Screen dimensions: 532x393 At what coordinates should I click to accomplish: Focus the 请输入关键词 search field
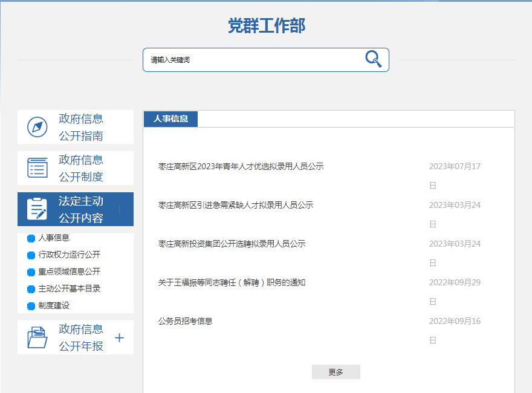254,60
